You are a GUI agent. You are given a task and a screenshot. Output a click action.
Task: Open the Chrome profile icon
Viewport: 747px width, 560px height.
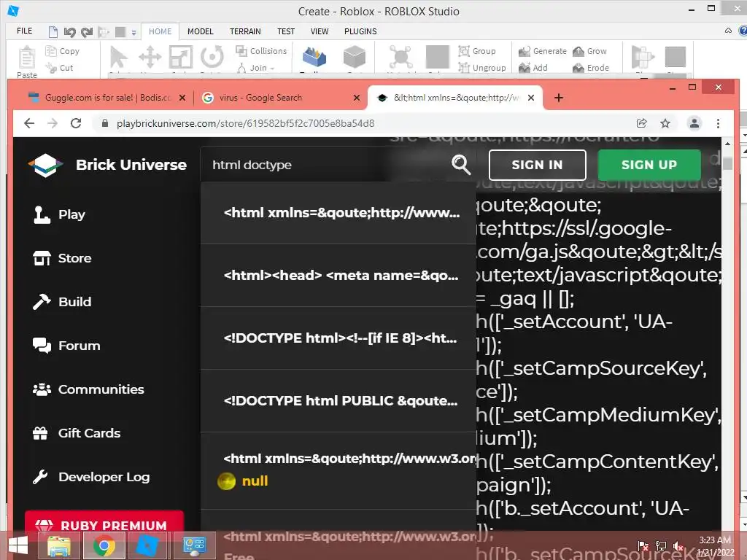click(x=694, y=123)
